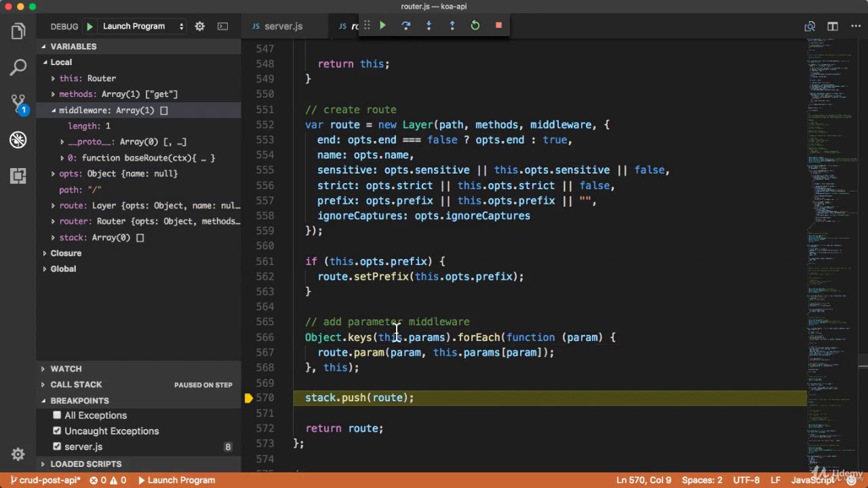The image size is (868, 488).
Task: Click Launch Program in status bar
Action: tap(176, 481)
